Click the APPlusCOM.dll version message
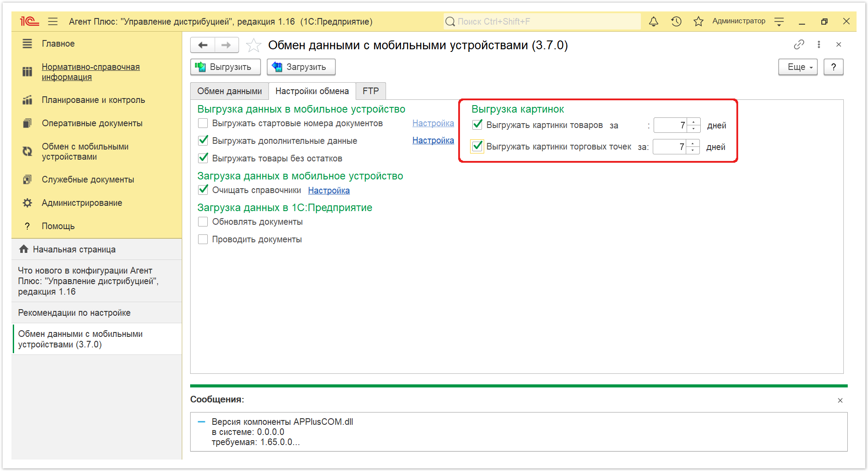 tap(282, 432)
